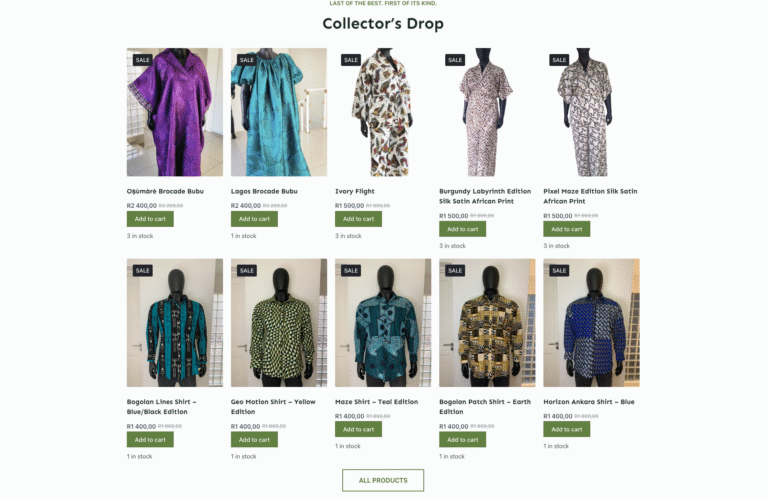Image resolution: width=768 pixels, height=499 pixels.
Task: Click the SALE badge on Geo Motion Shirt
Action: click(247, 270)
